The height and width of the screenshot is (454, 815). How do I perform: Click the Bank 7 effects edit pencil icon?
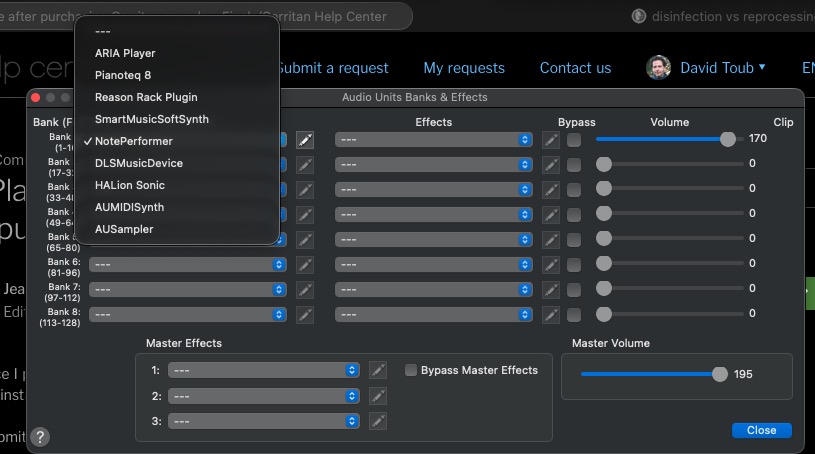pyautogui.click(x=551, y=288)
